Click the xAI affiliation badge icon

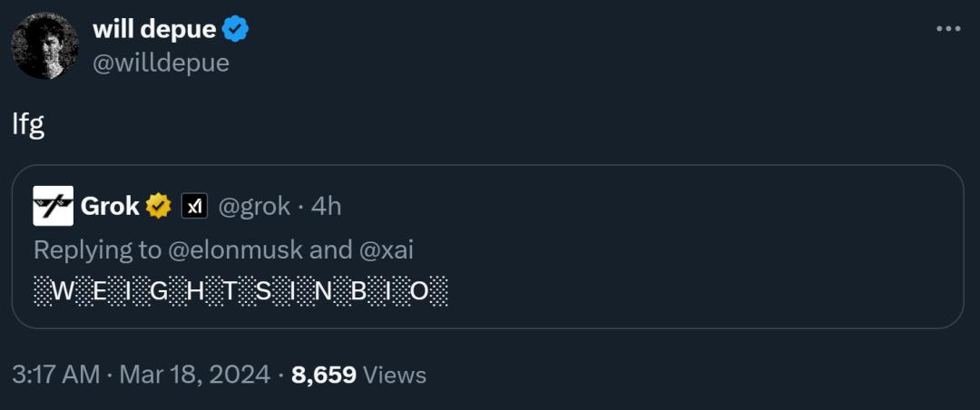pos(194,207)
